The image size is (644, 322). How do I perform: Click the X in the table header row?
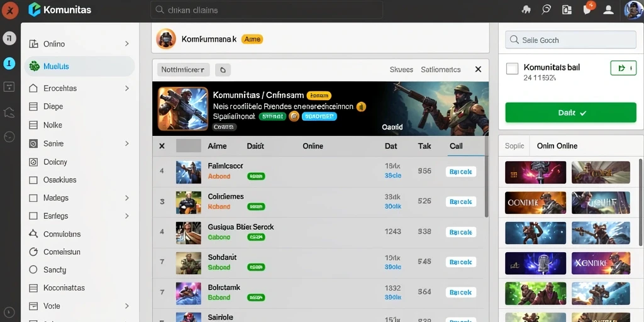click(x=162, y=146)
